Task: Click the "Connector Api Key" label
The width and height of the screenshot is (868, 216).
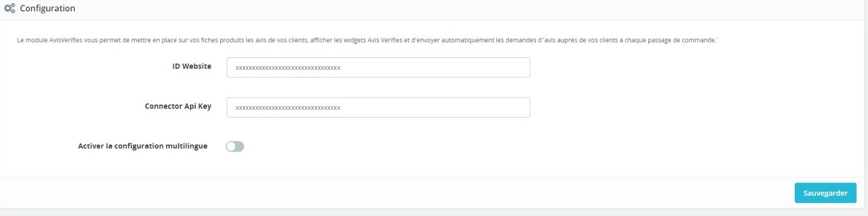Action: 178,106
